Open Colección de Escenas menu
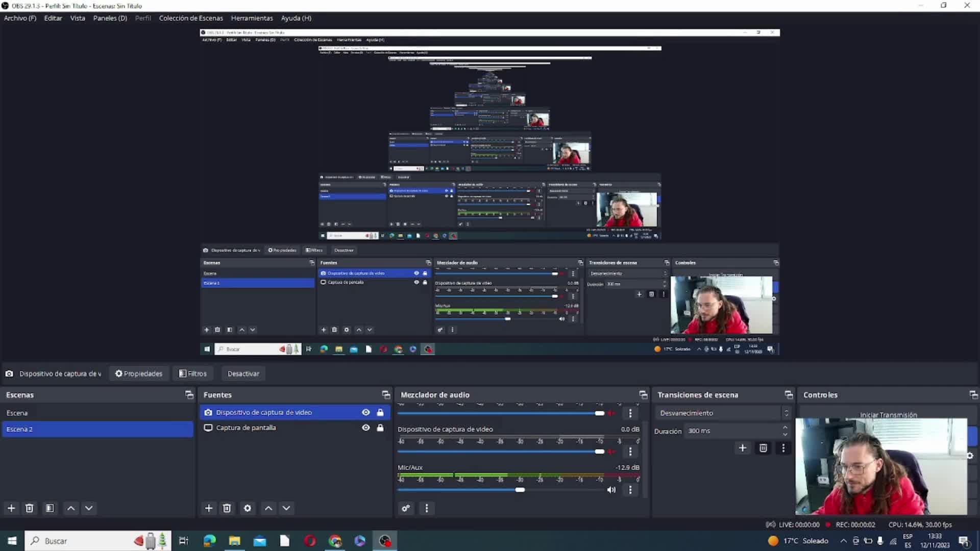The width and height of the screenshot is (980, 551). point(191,18)
